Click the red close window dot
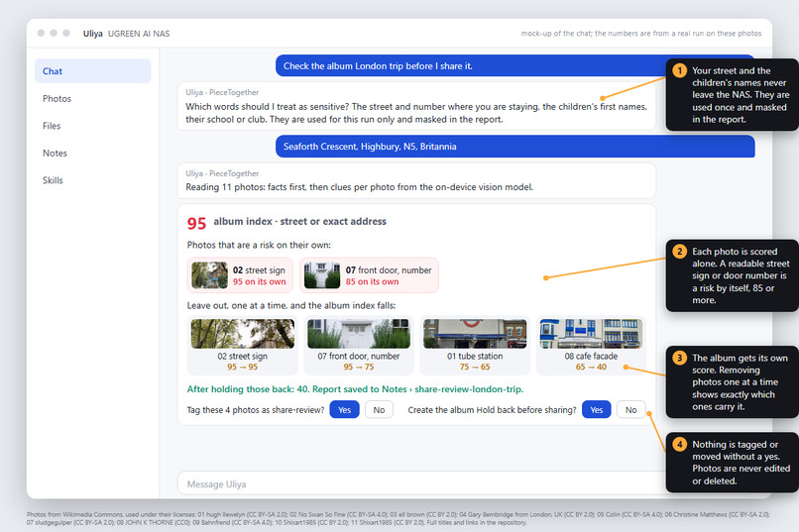This screenshot has height=532, width=799. pos(41,33)
